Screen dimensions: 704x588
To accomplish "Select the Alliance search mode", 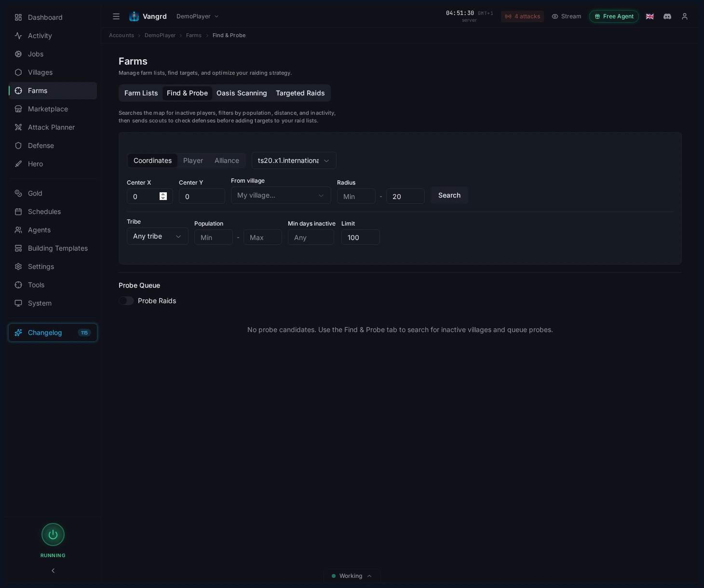I will click(227, 160).
